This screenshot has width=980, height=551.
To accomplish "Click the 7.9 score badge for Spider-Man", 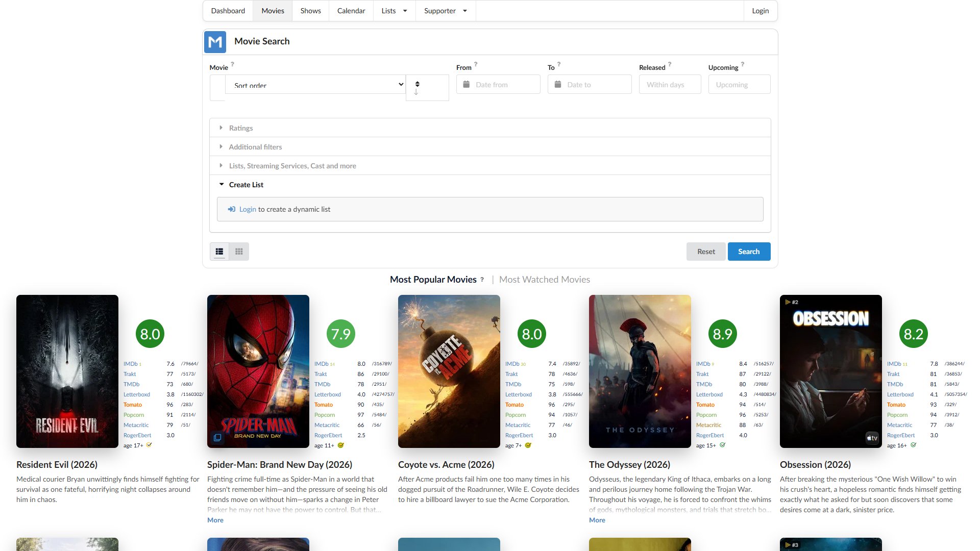I will pos(341,334).
